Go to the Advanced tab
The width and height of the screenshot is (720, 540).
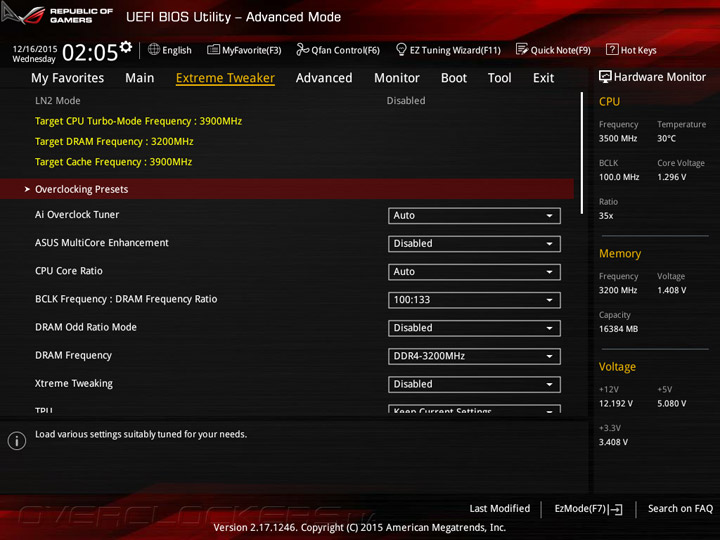click(324, 78)
